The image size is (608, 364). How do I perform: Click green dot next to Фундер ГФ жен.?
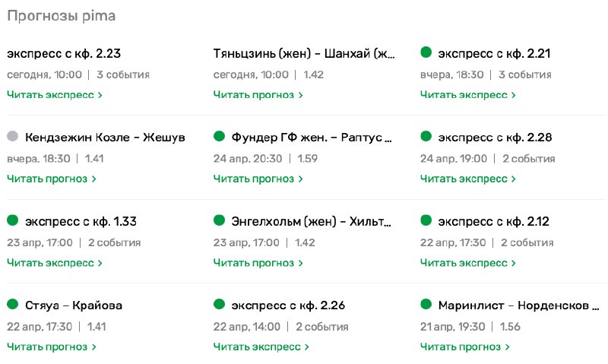[x=219, y=137]
